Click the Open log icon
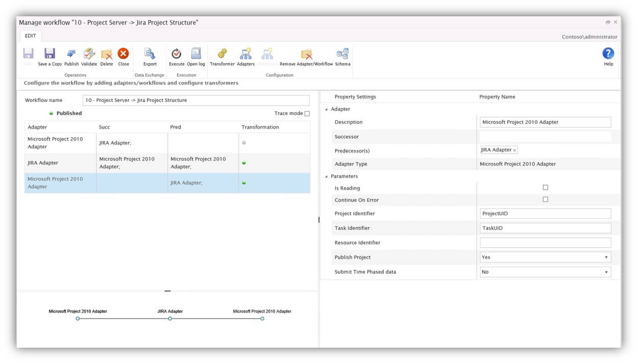This screenshot has width=638, height=364. (x=196, y=54)
